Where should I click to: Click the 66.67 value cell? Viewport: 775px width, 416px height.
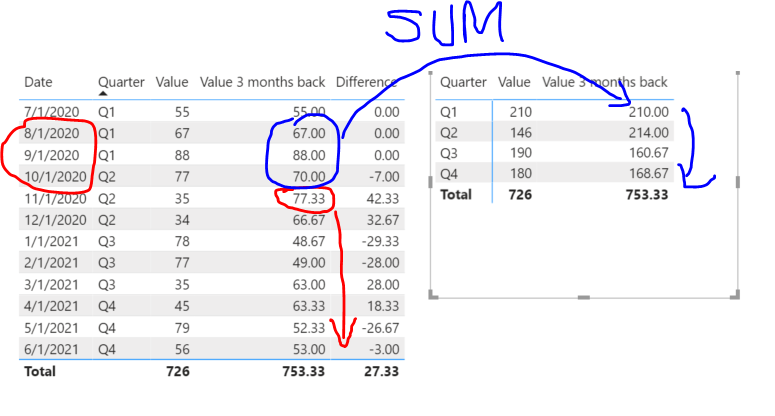point(309,220)
